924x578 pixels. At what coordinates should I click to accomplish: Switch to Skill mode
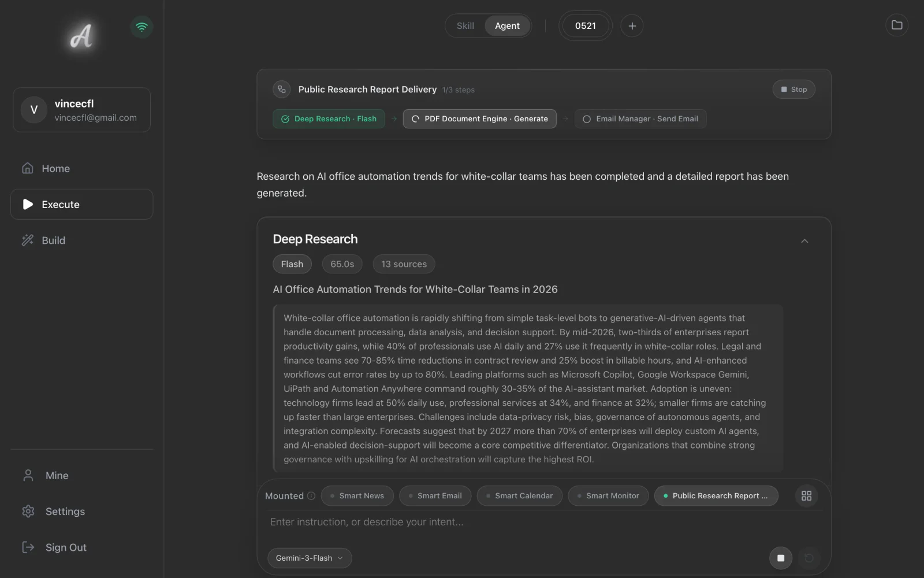[x=465, y=26]
